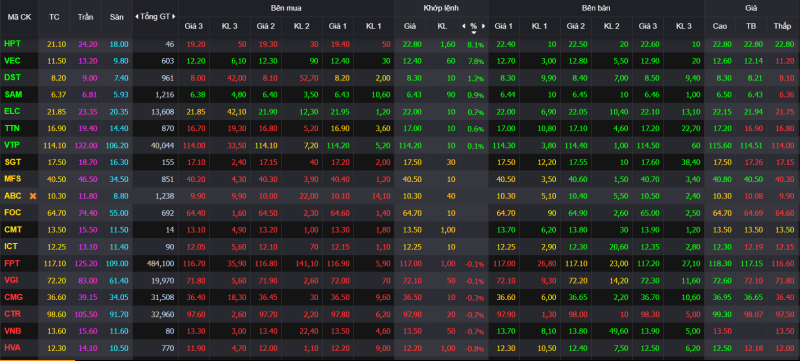Open the ELC stock symbol
This screenshot has width=800, height=361.
click(x=12, y=112)
